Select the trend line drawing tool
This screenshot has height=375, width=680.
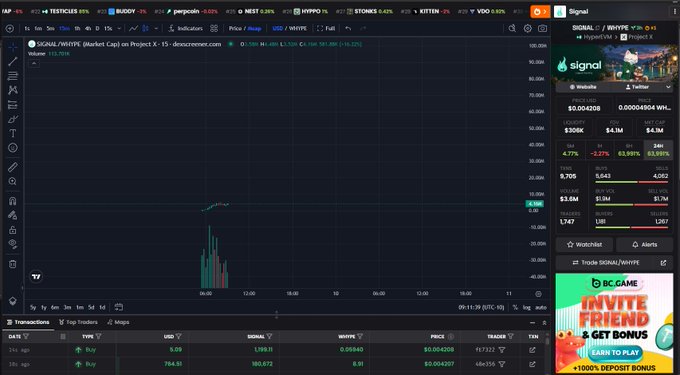tap(13, 61)
